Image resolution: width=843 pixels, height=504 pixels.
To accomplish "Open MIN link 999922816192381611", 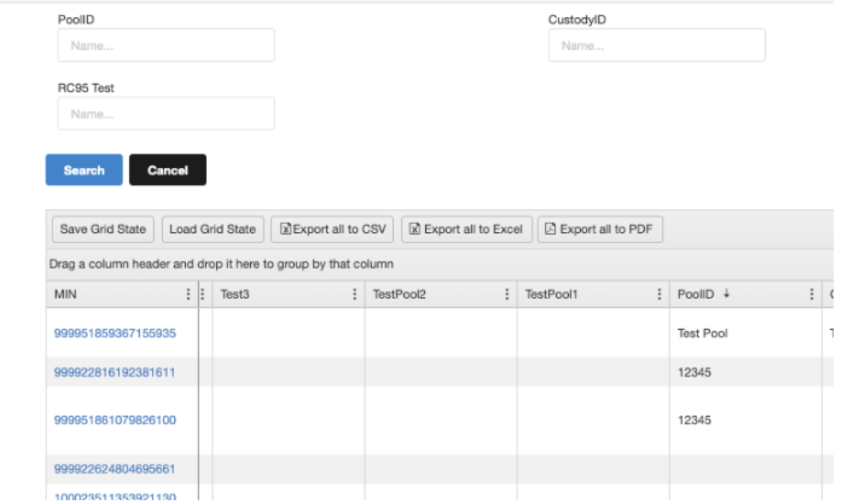I will click(x=115, y=372).
